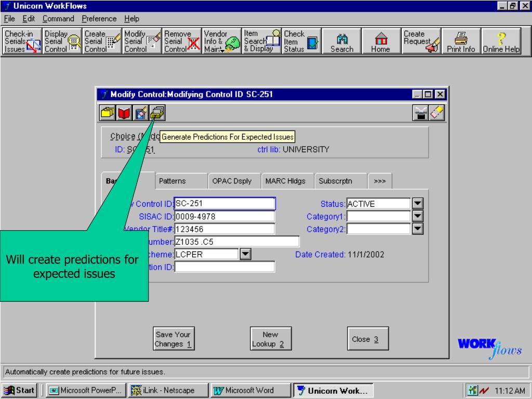Screen dimensions: 532x399
Task: Click the red book icon in Modify Control
Action: [x=124, y=113]
